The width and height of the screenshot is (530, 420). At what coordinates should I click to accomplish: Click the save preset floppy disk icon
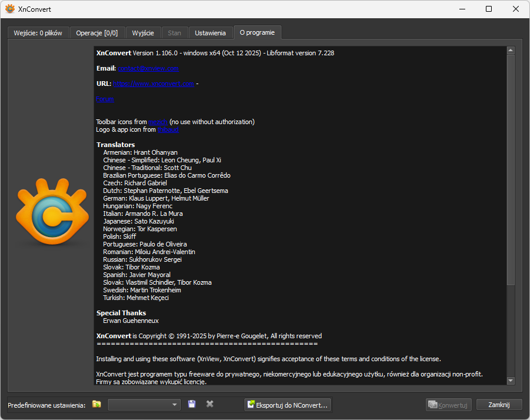click(x=191, y=404)
